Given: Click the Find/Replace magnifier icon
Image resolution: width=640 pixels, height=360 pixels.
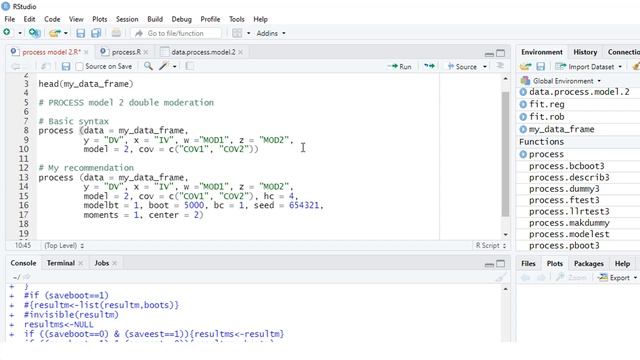Looking at the screenshot, I should point(148,66).
